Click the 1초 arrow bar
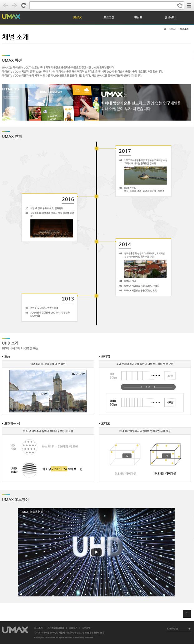 (148, 387)
